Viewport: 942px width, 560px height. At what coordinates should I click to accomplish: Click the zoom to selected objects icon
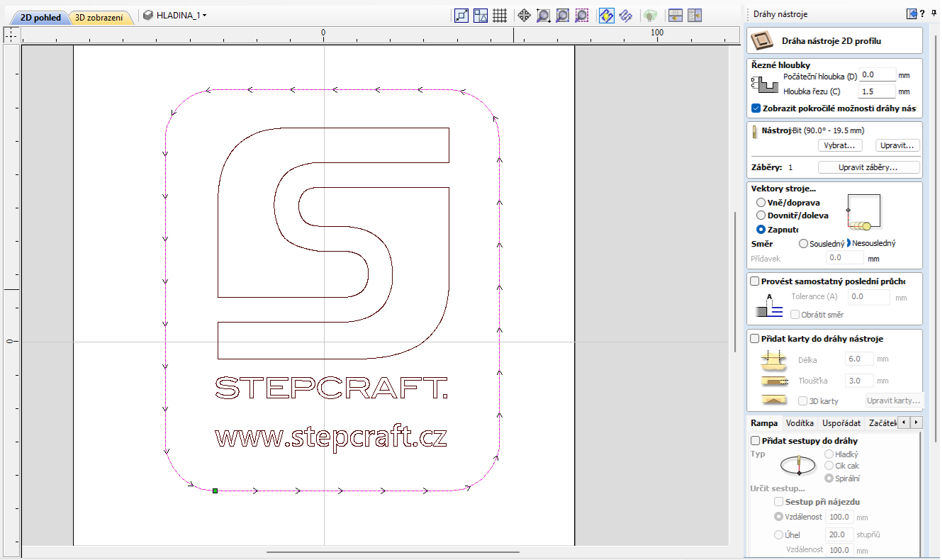pyautogui.click(x=582, y=15)
